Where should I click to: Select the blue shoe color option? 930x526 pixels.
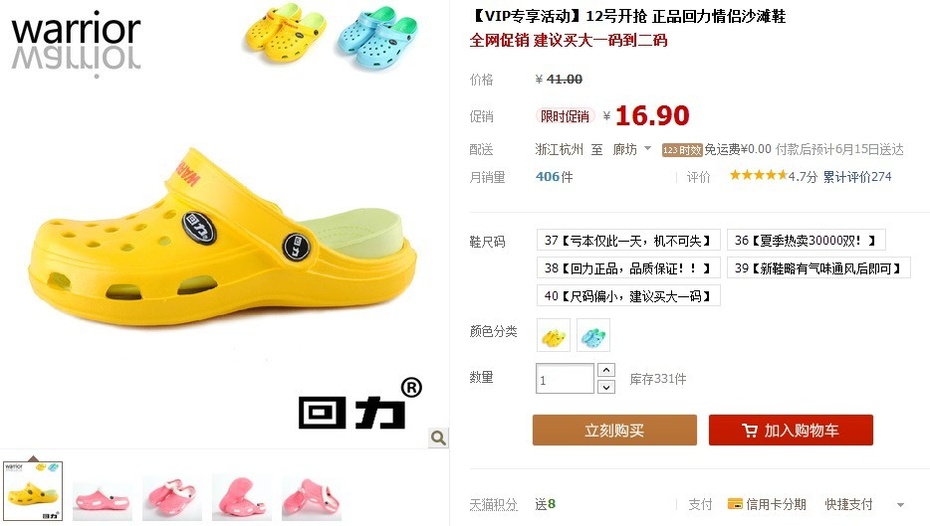click(x=593, y=336)
